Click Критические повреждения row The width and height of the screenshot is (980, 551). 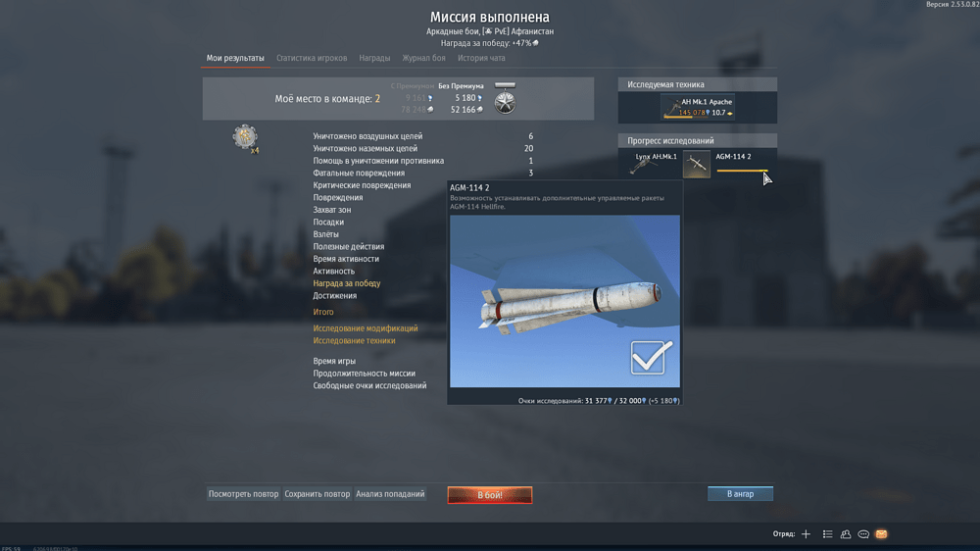click(362, 185)
